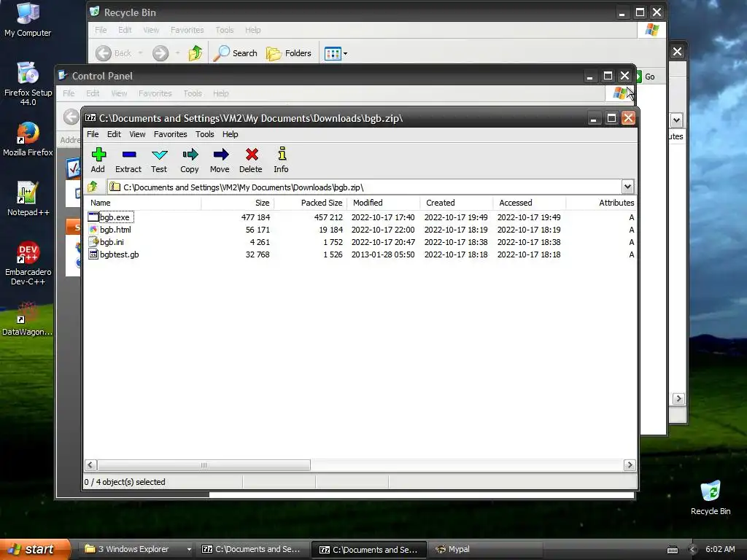This screenshot has height=560, width=747.
Task: Sort by Attributes column header
Action: pyautogui.click(x=601, y=203)
